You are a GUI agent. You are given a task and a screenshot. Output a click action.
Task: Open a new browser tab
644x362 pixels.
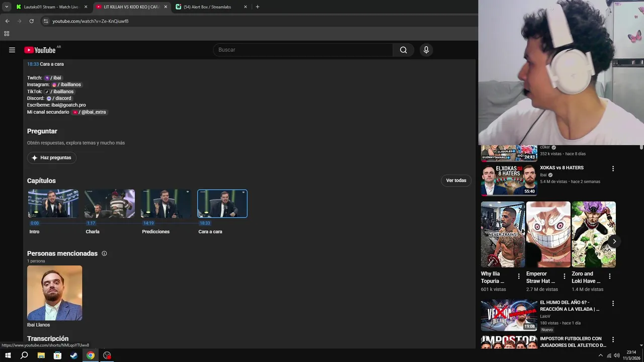click(258, 7)
